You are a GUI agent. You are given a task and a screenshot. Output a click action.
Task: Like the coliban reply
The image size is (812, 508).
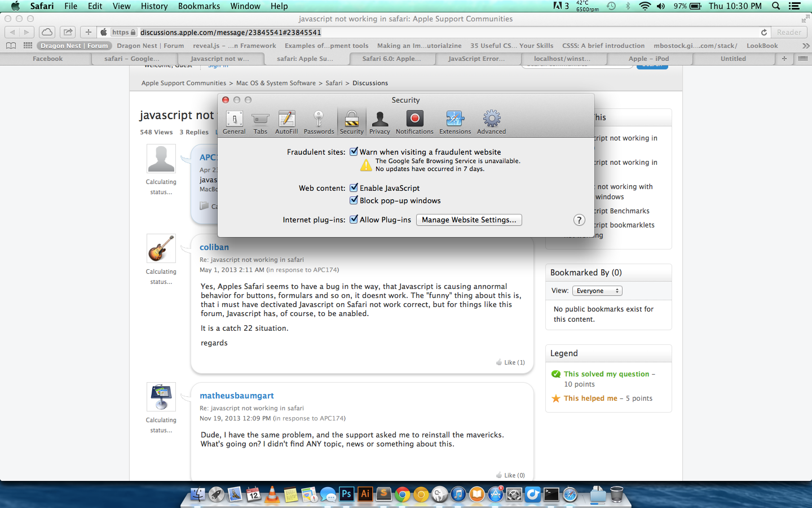pyautogui.click(x=510, y=362)
